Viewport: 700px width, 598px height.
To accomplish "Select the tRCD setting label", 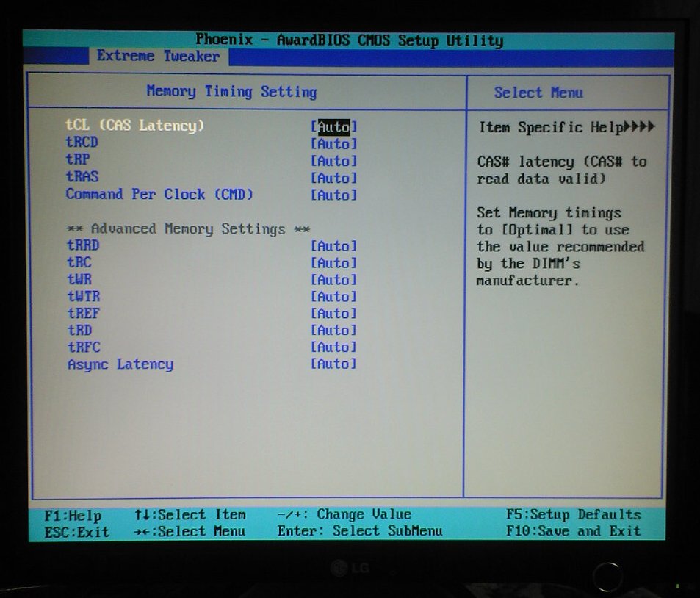I will tap(82, 142).
